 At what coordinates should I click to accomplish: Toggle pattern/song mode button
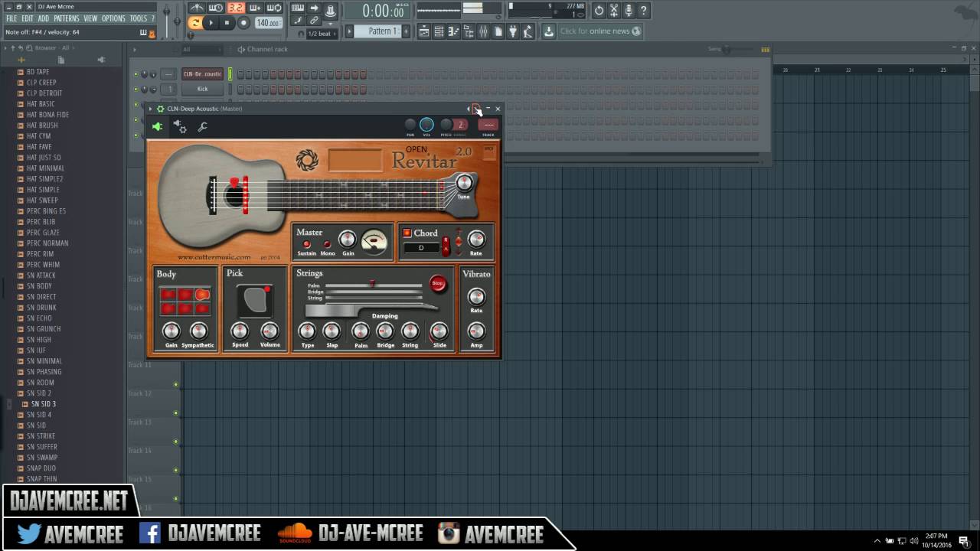click(195, 23)
